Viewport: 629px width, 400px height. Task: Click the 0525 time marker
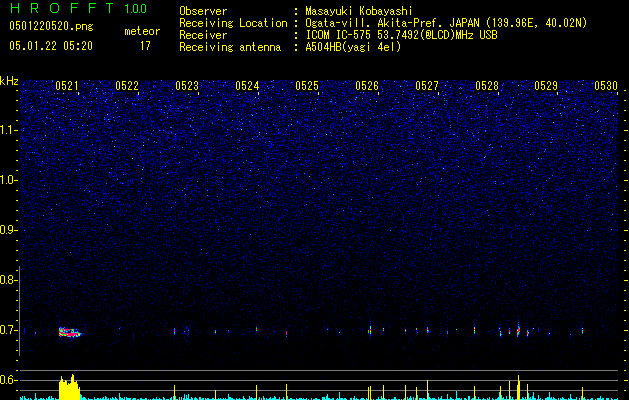[307, 86]
